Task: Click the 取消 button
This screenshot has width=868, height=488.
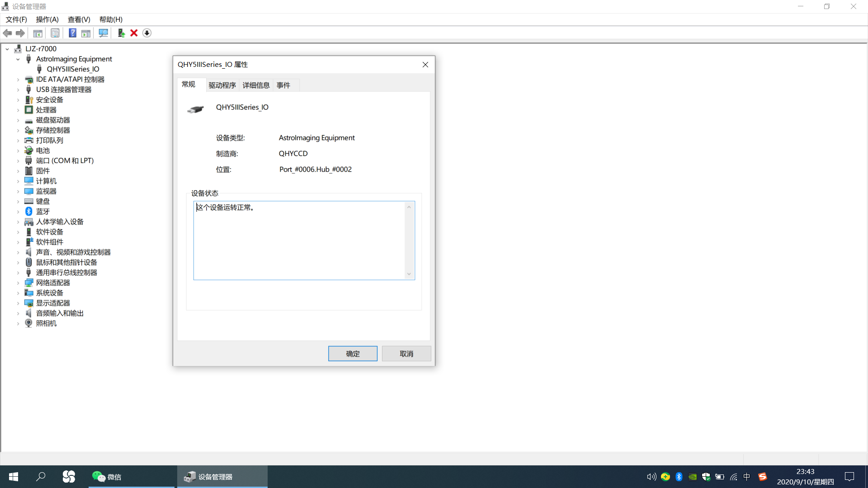Action: pyautogui.click(x=406, y=354)
